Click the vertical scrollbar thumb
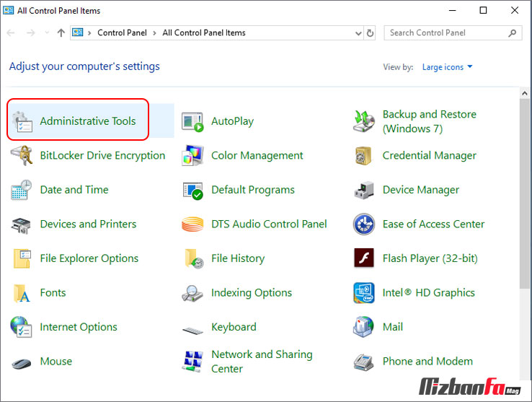Screen dimensions: 532x402 (525, 193)
